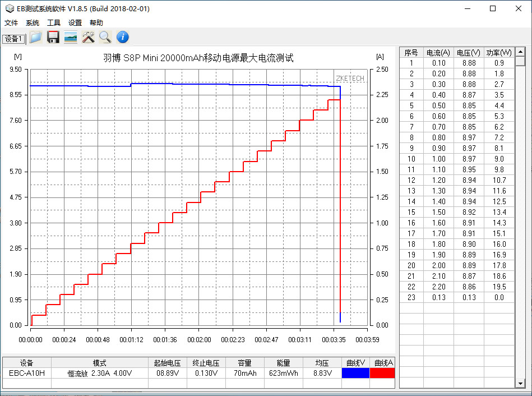Click the 08.89V starting voltage cell

point(168,373)
